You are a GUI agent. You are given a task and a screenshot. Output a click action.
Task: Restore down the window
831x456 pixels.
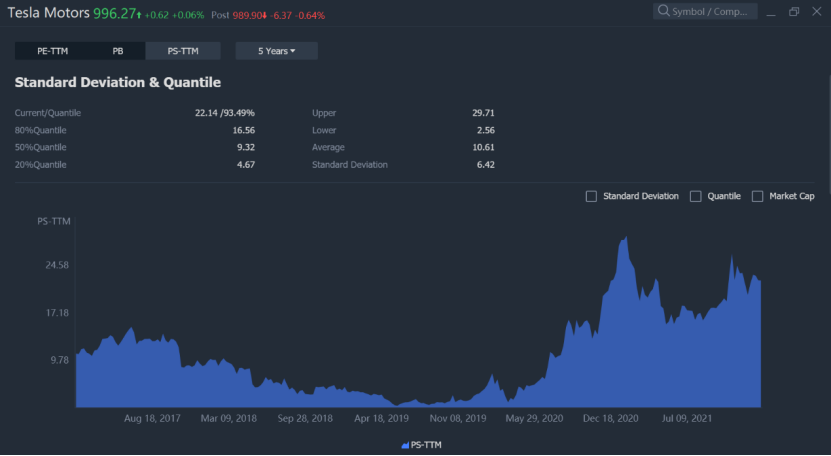point(794,11)
